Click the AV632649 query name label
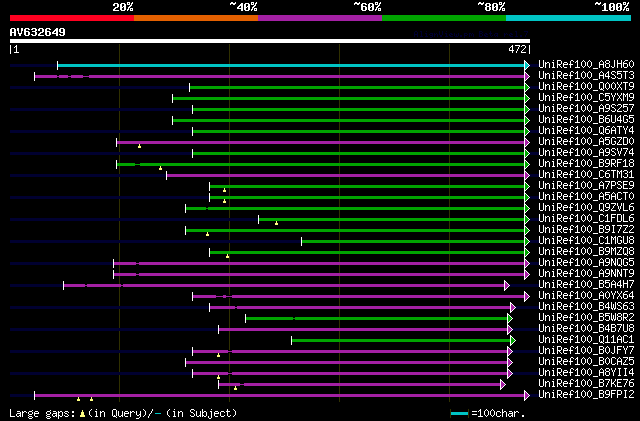Image resolution: width=640 pixels, height=421 pixels. tap(38, 32)
